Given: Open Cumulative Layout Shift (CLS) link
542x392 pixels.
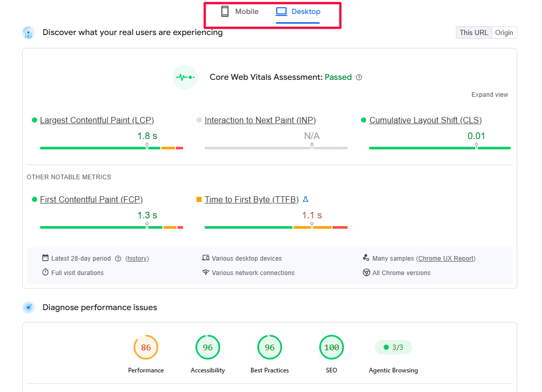Looking at the screenshot, I should pyautogui.click(x=425, y=120).
